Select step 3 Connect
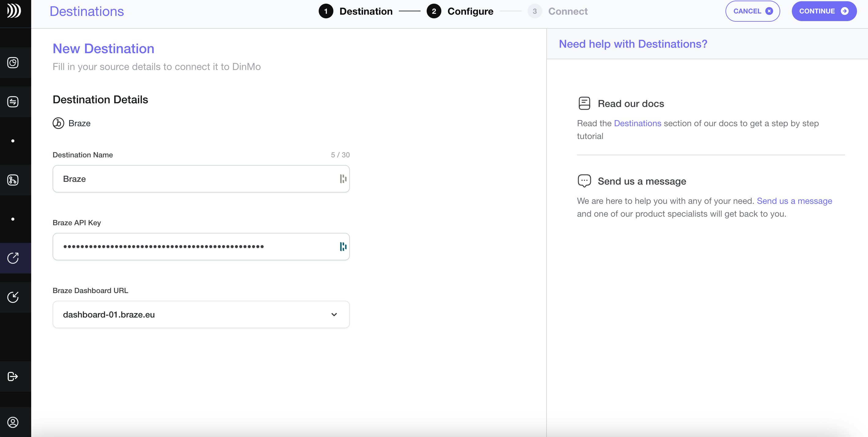868x437 pixels. (x=558, y=11)
